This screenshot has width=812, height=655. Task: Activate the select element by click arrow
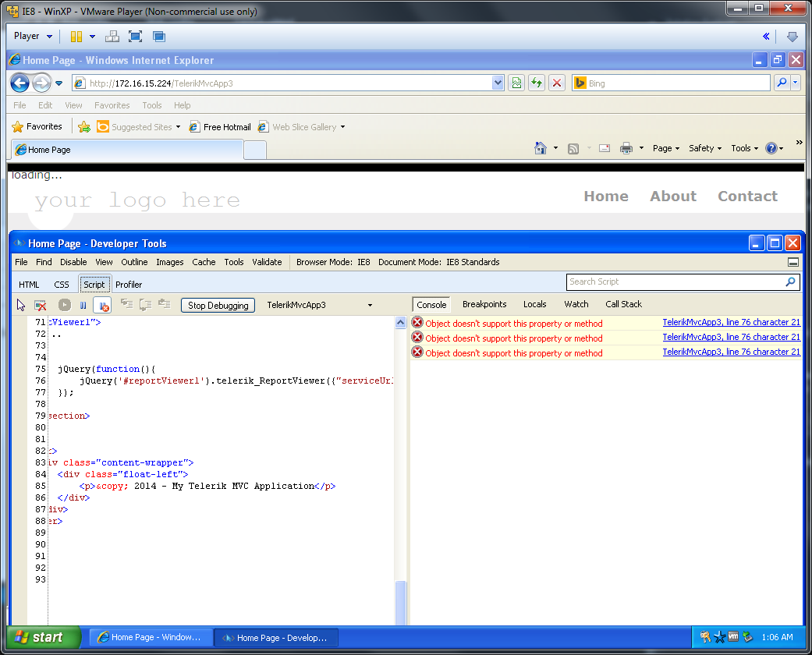coord(21,305)
